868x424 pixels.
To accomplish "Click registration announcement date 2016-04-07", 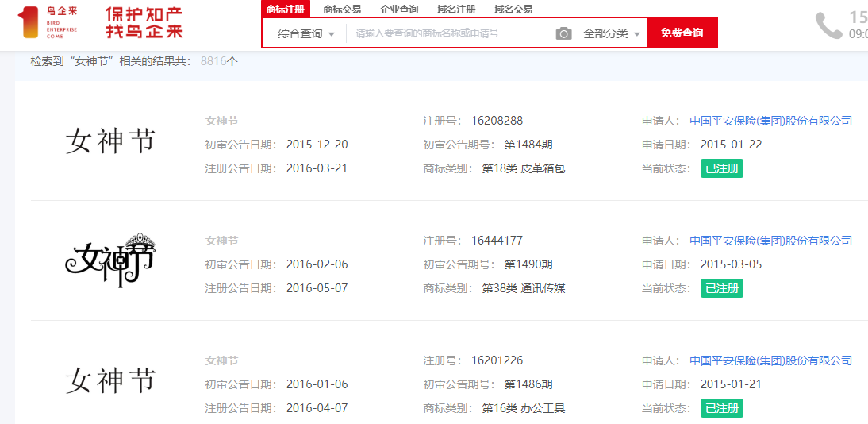I will 317,408.
